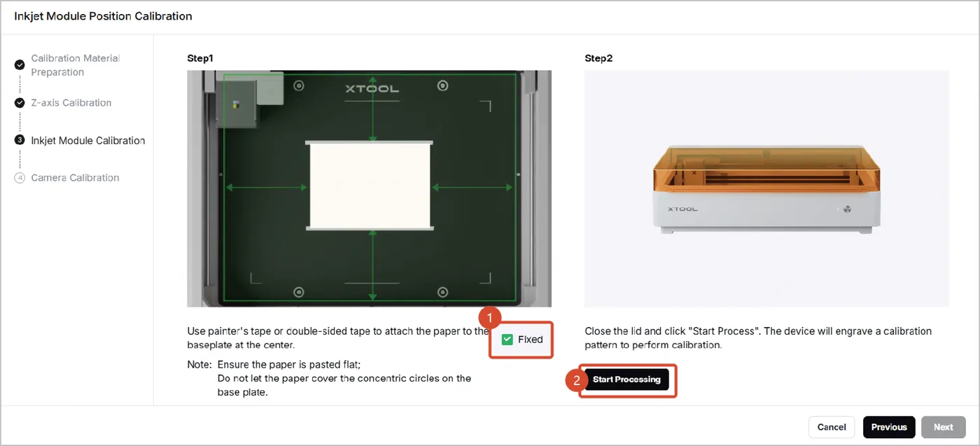Open the Z-axis Calibration step
Viewport: 980px width, 446px height.
click(x=71, y=103)
